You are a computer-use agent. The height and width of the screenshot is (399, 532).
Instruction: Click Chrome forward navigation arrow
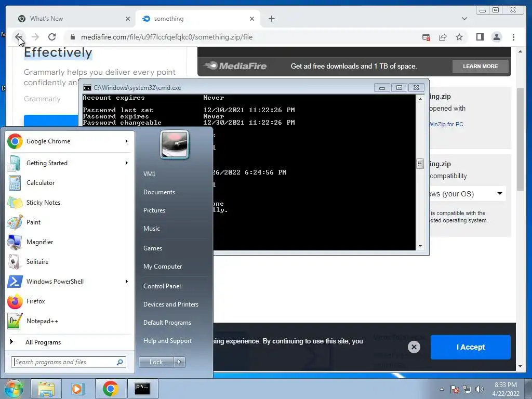(x=35, y=37)
